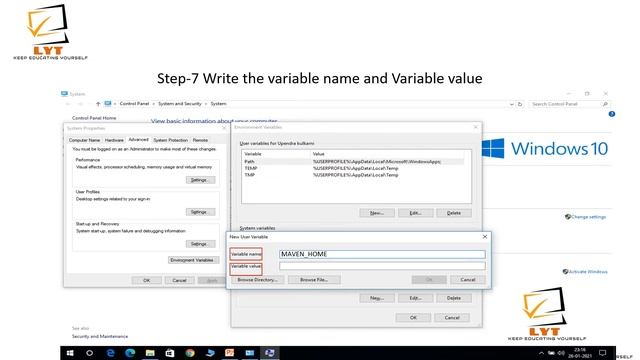
Task: Switch to the Computer Name tab
Action: 84,140
